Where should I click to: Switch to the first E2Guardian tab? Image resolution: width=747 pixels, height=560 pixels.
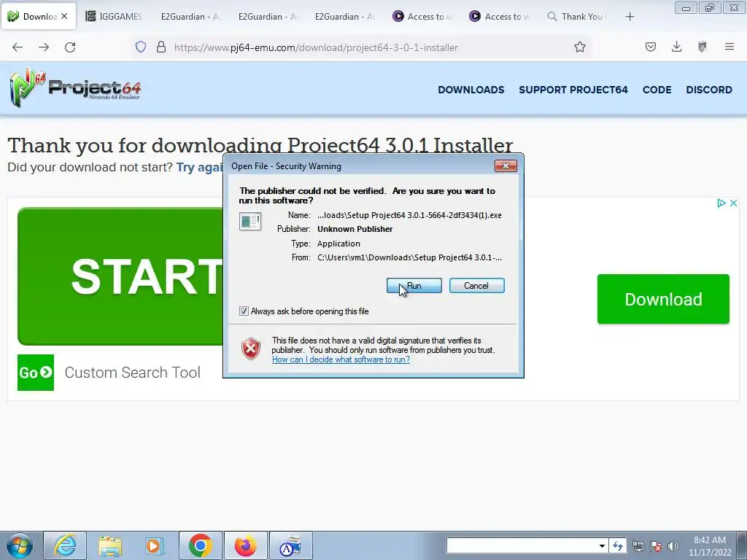[190, 16]
